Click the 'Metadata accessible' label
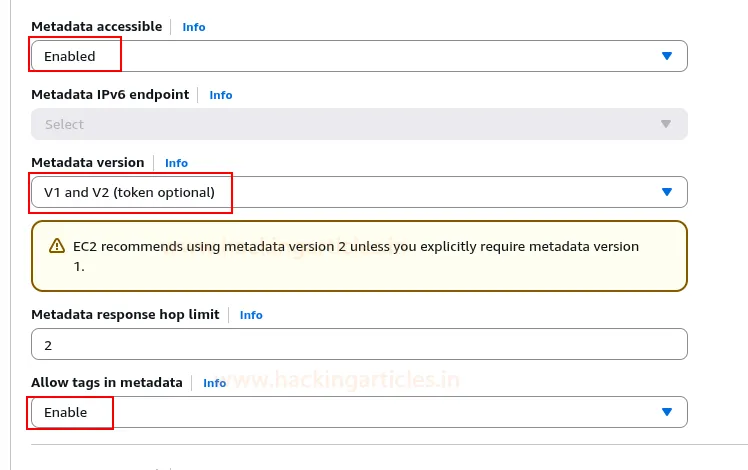 pos(96,27)
